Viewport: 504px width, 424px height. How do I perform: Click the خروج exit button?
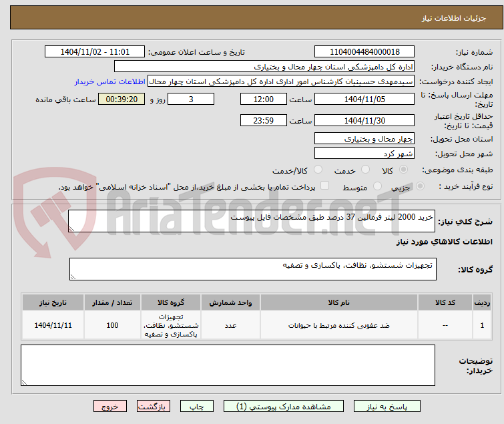110,407
